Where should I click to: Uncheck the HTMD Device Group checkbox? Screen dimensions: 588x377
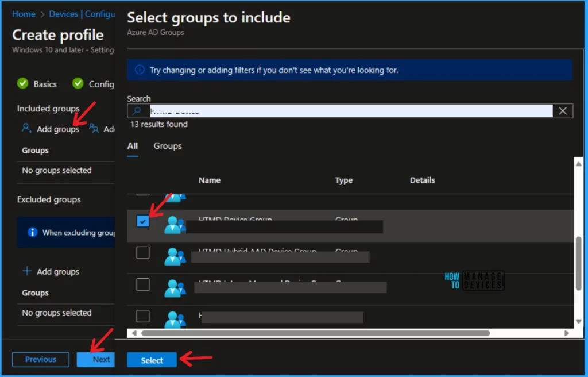coord(142,221)
